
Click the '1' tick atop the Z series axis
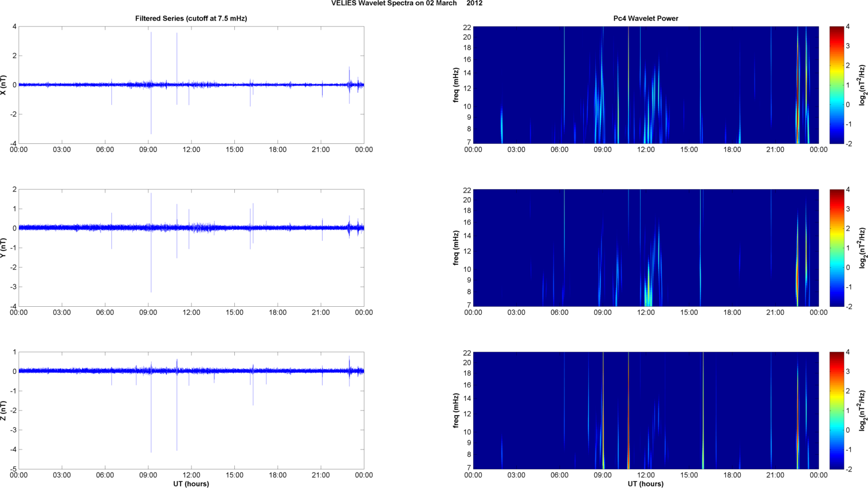coord(15,352)
